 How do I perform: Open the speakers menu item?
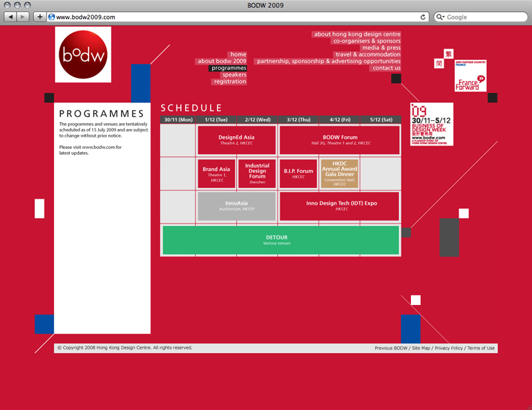coord(234,74)
